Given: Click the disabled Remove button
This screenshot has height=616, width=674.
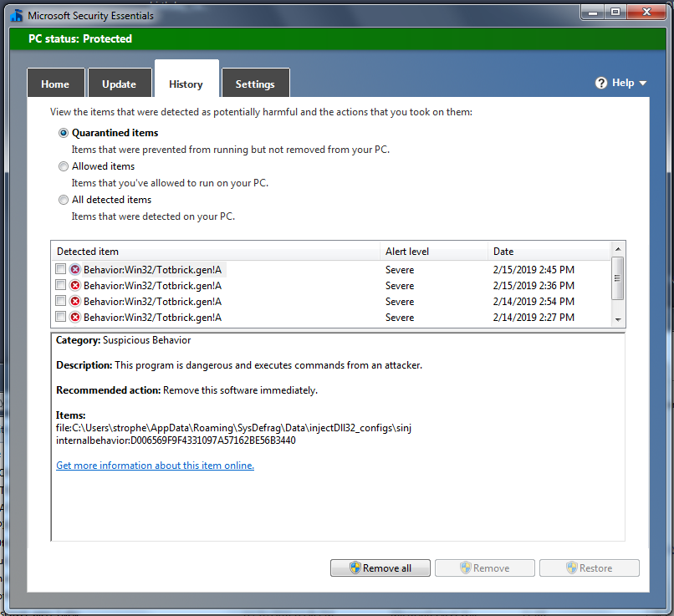Looking at the screenshot, I should click(485, 568).
